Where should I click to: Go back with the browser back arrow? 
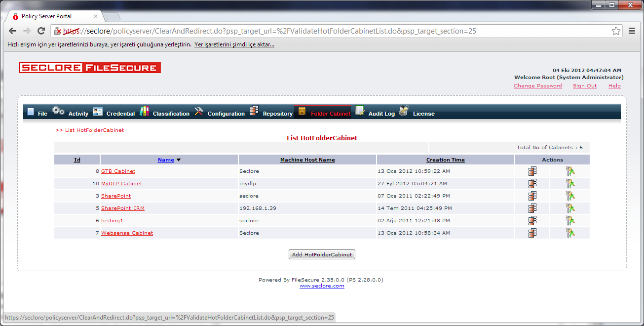[x=13, y=31]
